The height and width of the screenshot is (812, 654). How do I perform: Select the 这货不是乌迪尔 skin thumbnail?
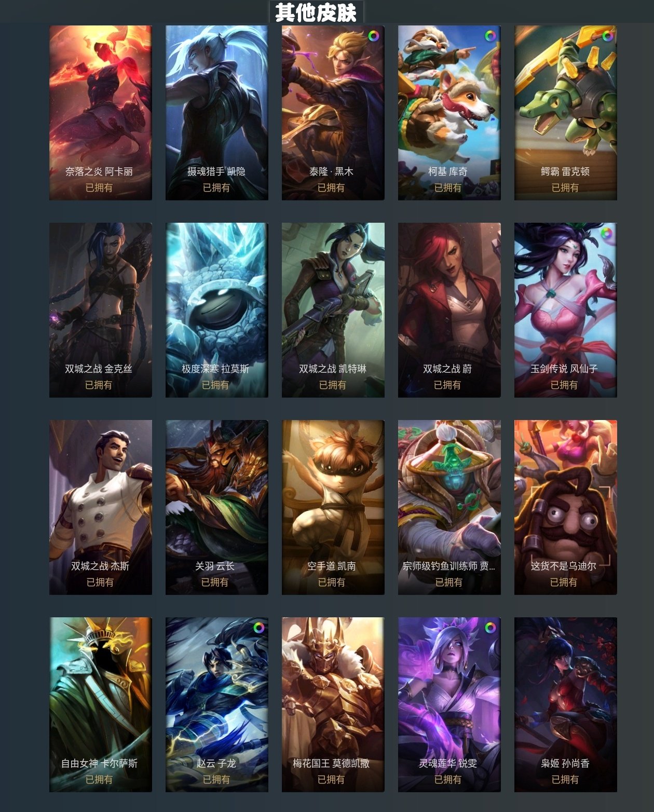click(x=566, y=507)
